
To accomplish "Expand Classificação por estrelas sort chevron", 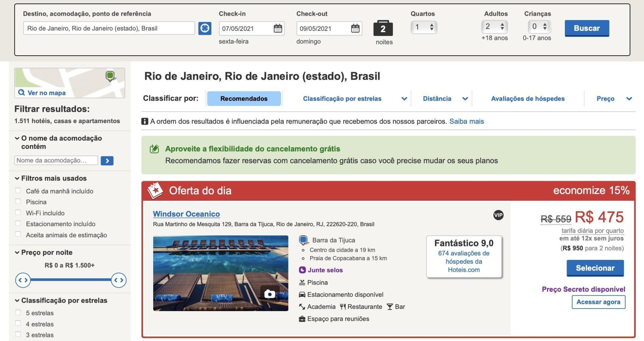I will click(x=404, y=99).
